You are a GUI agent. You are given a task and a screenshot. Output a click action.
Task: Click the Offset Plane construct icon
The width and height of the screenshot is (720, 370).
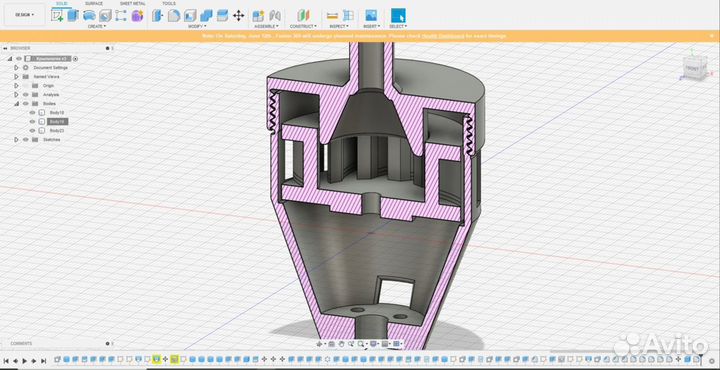coord(303,16)
